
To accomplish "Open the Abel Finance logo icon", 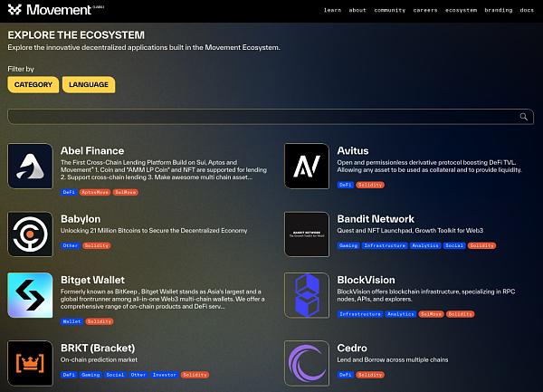I will tap(30, 166).
